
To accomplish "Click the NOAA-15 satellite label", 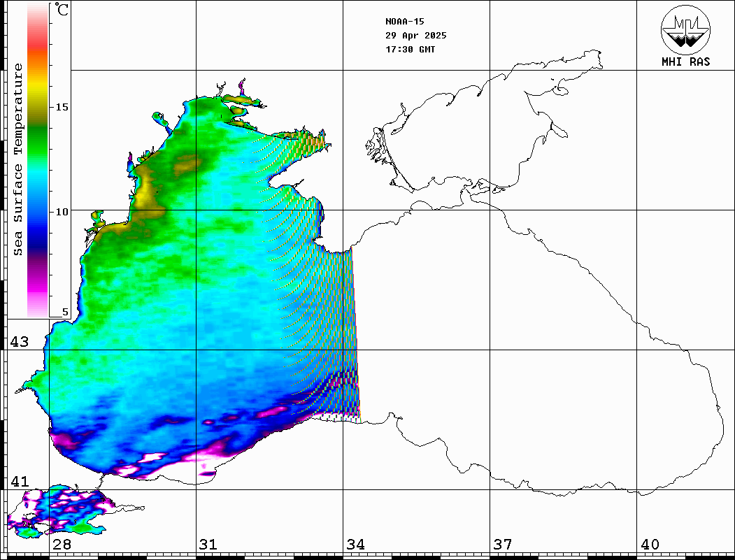I will [x=404, y=22].
